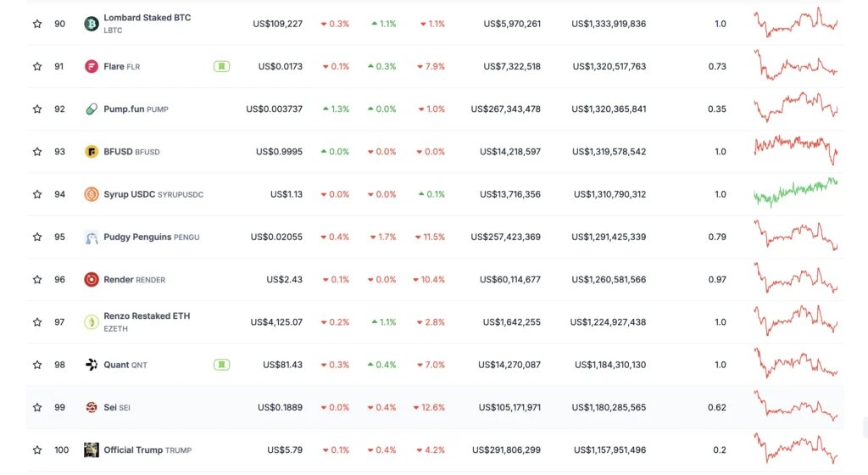Click the Official Trump avatar icon
This screenshot has height=475, width=868.
point(92,450)
